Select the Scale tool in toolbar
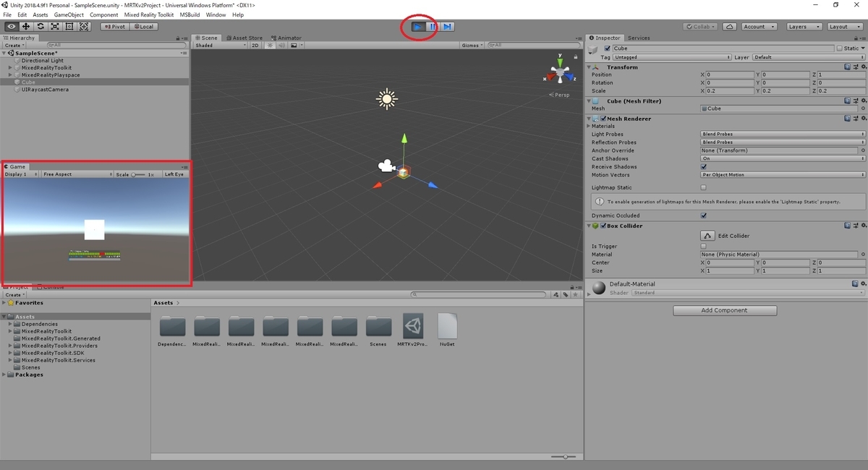The width and height of the screenshot is (868, 470). tap(55, 27)
